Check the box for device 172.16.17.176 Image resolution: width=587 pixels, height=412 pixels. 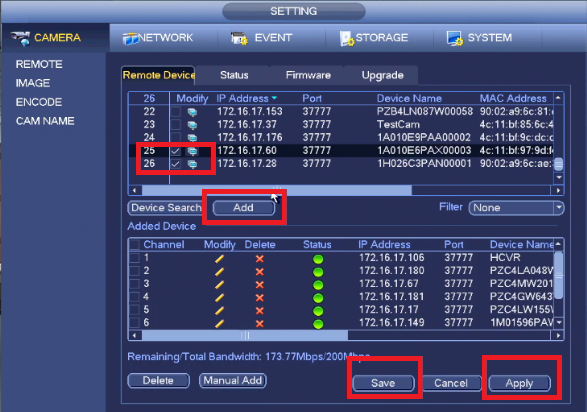(176, 137)
